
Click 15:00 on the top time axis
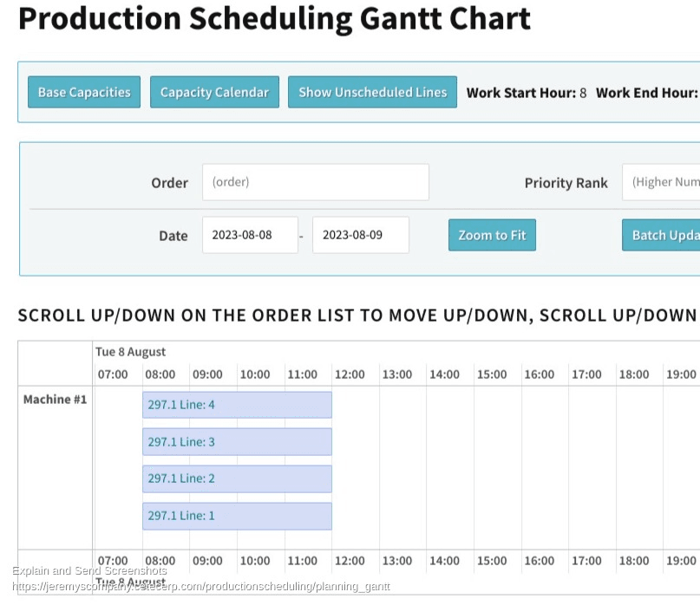[x=492, y=374]
